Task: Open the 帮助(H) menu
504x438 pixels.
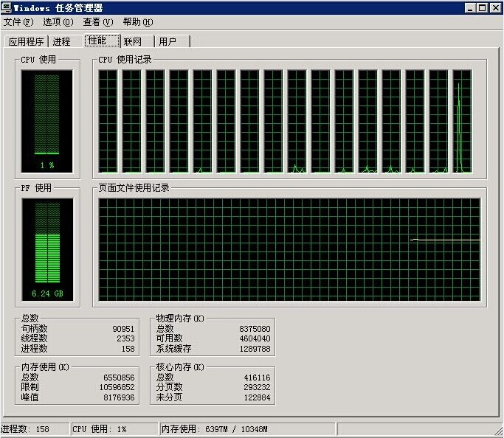Action: [x=138, y=22]
